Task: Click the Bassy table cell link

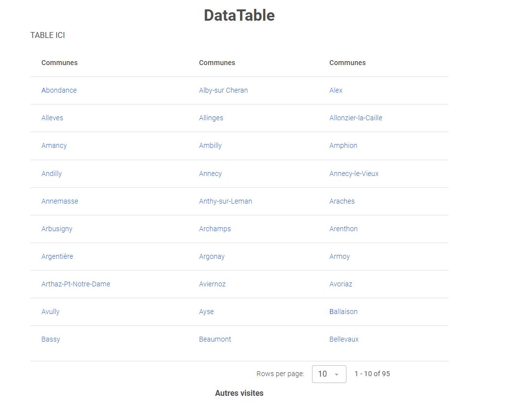Action: tap(51, 339)
